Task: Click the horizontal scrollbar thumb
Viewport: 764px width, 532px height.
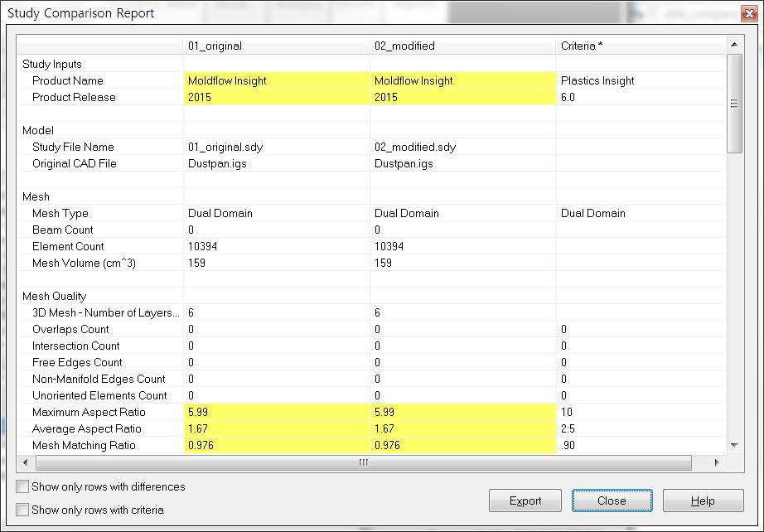Action: coord(364,463)
